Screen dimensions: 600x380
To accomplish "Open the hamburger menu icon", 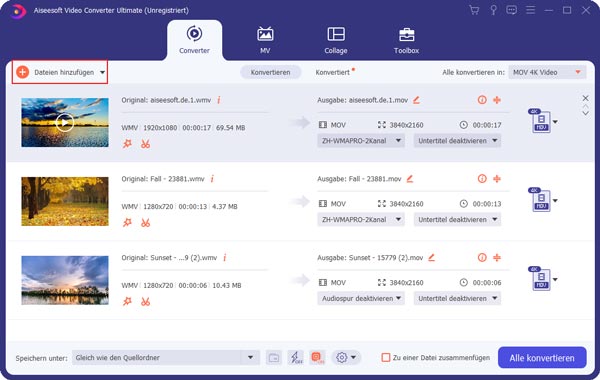I will [530, 10].
